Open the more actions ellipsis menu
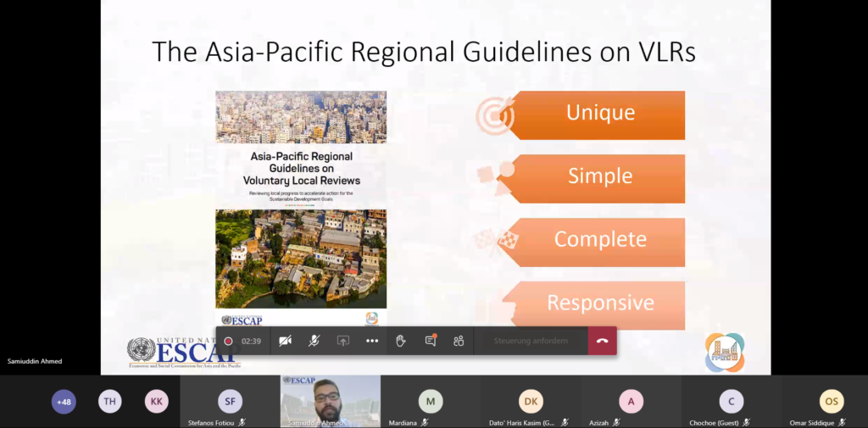This screenshot has height=428, width=868. click(x=371, y=341)
